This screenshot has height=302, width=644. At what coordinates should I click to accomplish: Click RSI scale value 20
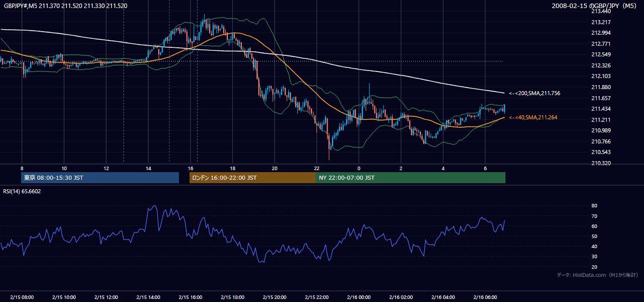point(594,267)
